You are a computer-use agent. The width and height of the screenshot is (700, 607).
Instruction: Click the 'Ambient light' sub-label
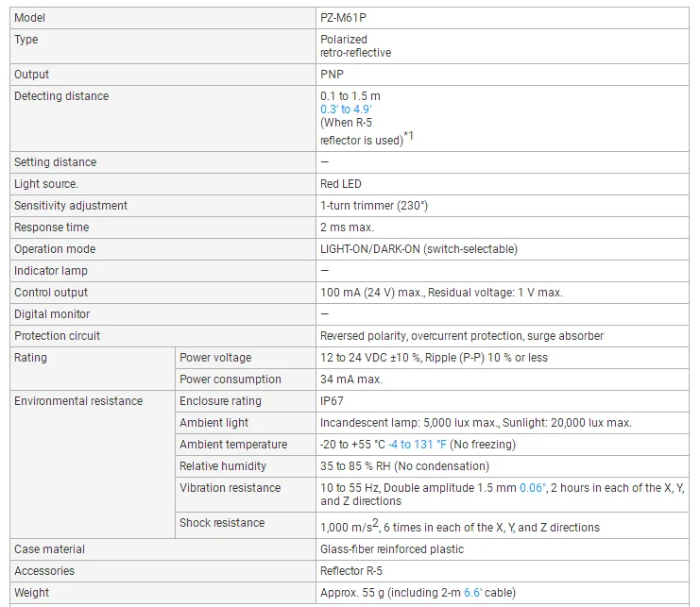pos(213,423)
